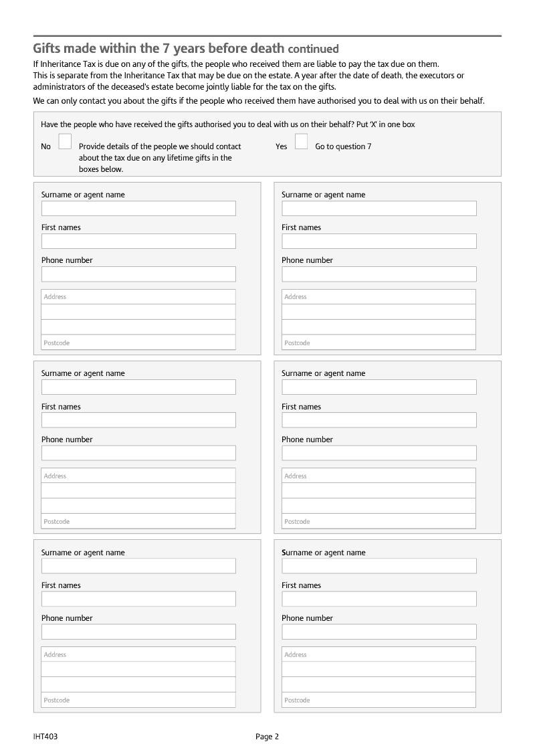Tick the 'Yes' authorisation checkbox
The width and height of the screenshot is (535, 756).
coord(301,142)
